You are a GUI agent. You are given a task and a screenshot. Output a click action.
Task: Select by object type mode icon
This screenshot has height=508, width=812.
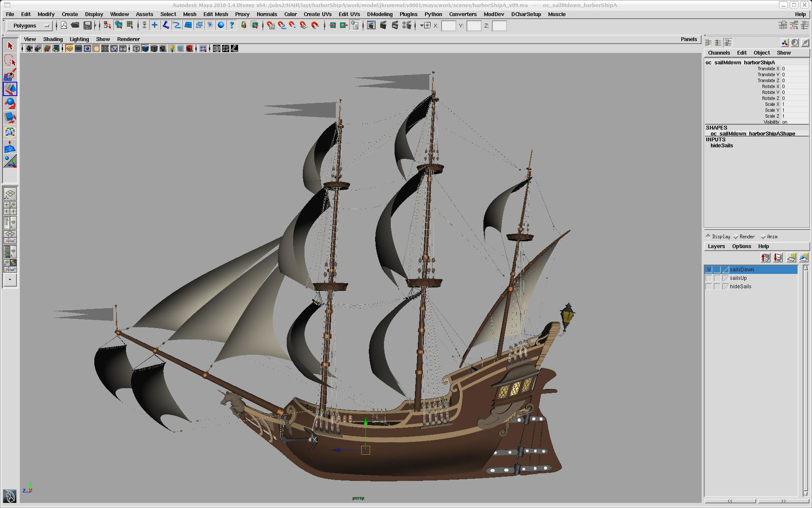pyautogui.click(x=119, y=25)
